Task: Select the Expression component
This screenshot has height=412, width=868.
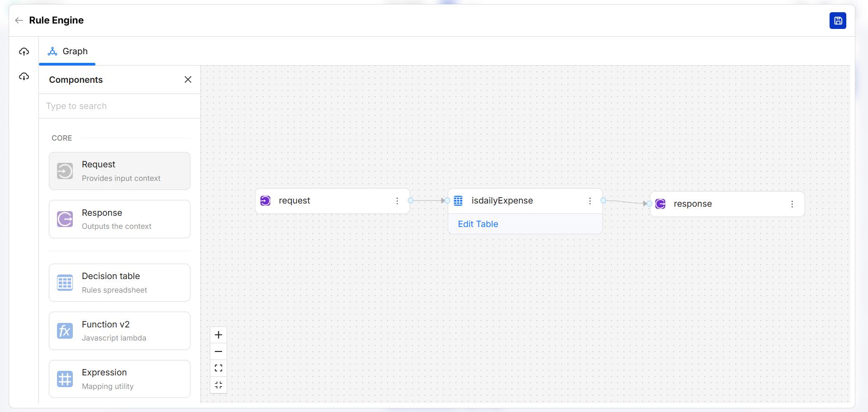Action: pyautogui.click(x=119, y=379)
